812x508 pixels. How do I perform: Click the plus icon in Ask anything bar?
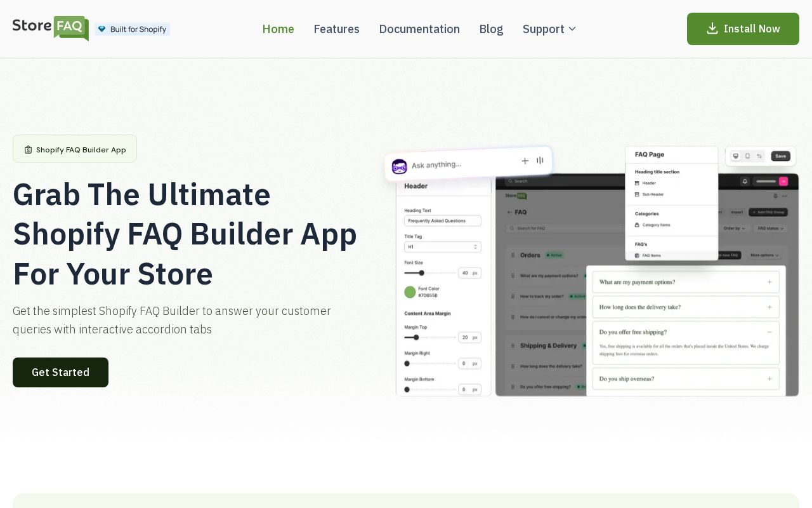tap(525, 161)
